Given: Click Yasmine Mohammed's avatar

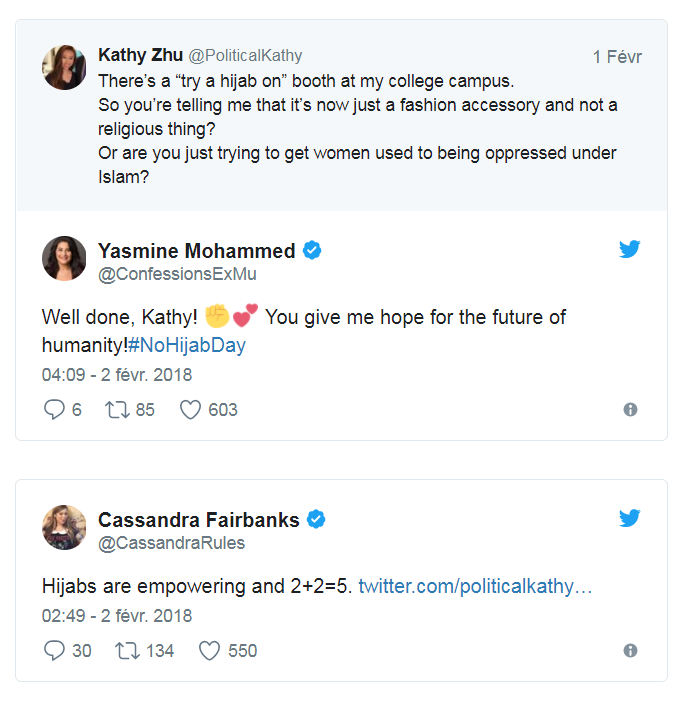Looking at the screenshot, I should (64, 258).
